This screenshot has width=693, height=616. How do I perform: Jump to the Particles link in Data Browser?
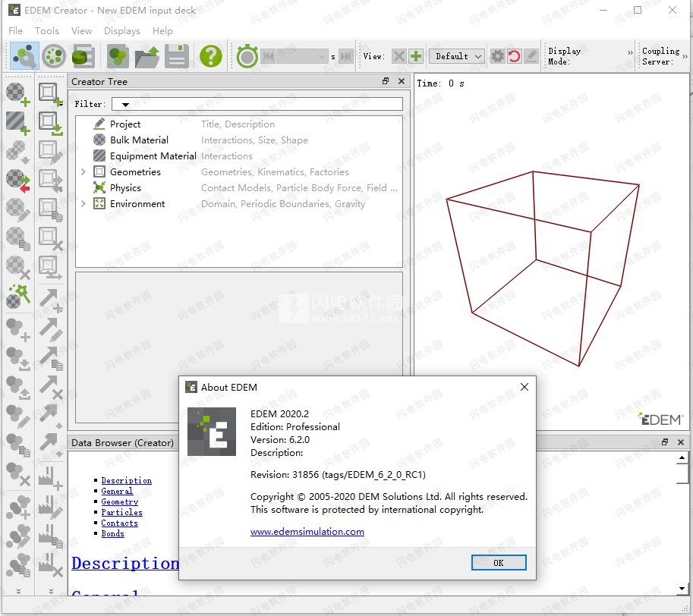point(122,512)
